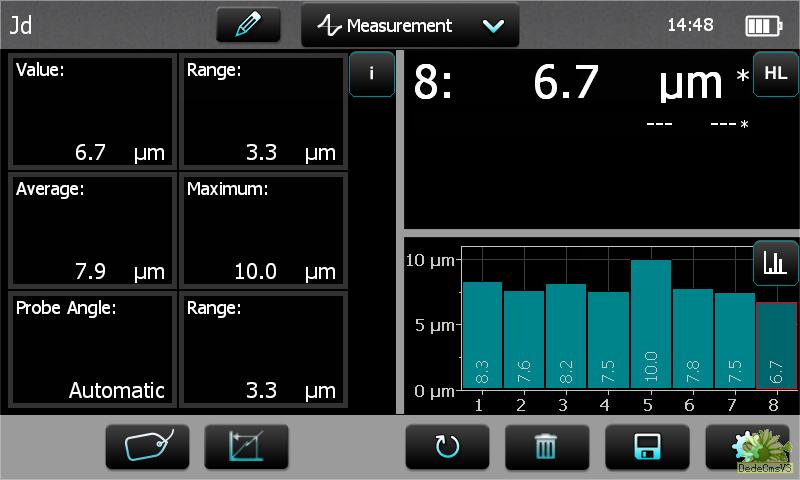Open the calibration graph icon
Viewport: 800px width, 480px height.
[x=246, y=446]
